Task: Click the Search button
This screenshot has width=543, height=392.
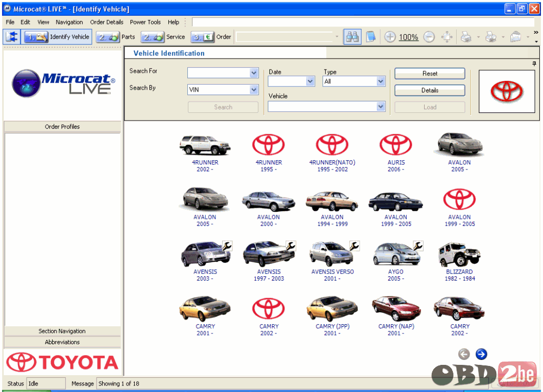Action: pyautogui.click(x=223, y=108)
